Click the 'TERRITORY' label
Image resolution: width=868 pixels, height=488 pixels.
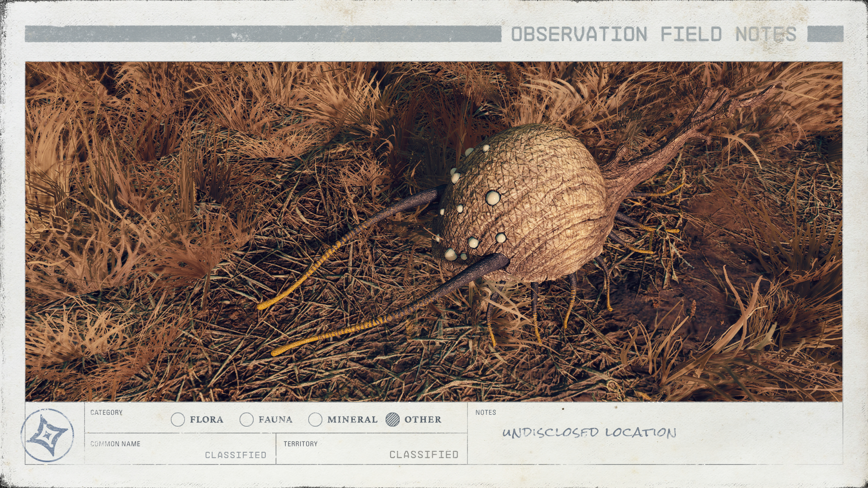[x=301, y=444]
